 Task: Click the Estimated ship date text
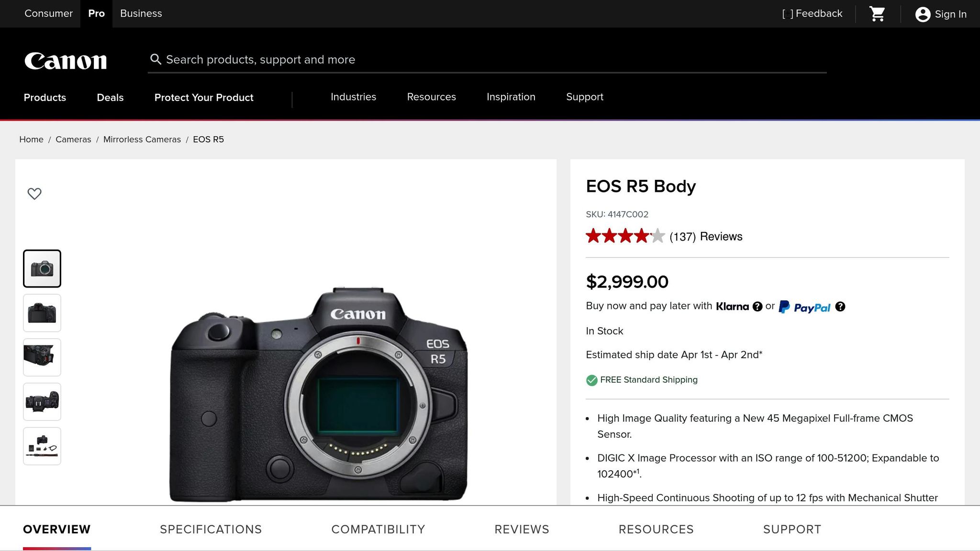(674, 355)
